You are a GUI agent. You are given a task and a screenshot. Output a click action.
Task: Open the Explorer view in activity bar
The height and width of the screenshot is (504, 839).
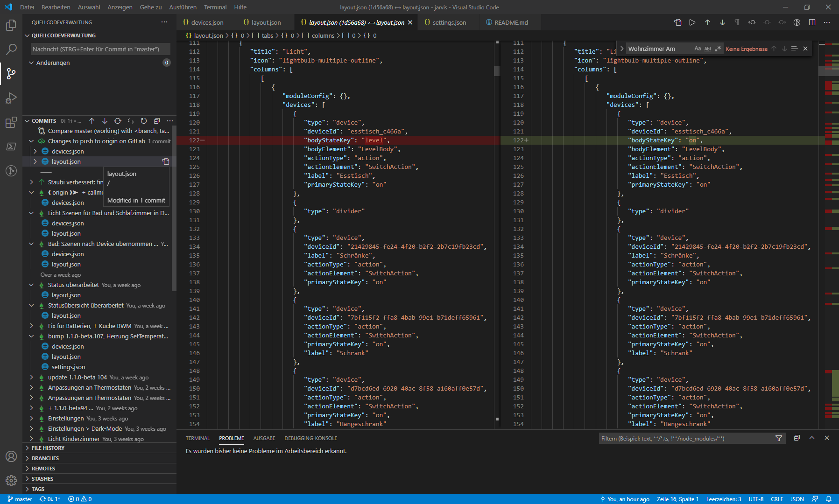[x=11, y=25]
